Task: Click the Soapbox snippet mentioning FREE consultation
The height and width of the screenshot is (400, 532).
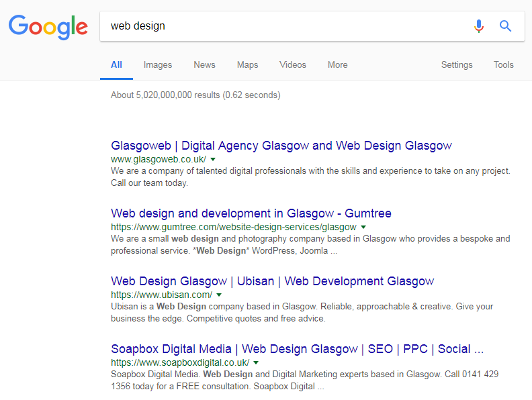Action: click(x=305, y=381)
